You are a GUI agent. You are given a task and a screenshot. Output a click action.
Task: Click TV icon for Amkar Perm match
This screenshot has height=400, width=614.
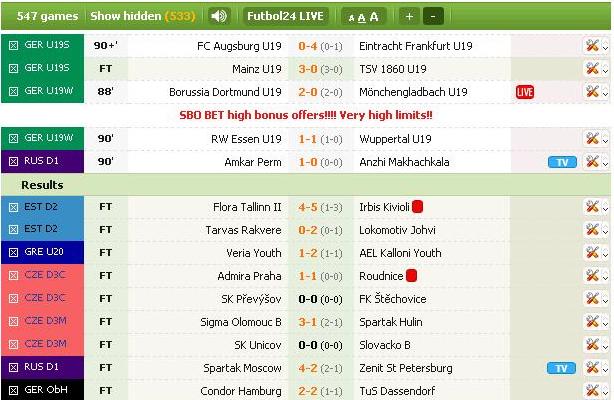562,162
